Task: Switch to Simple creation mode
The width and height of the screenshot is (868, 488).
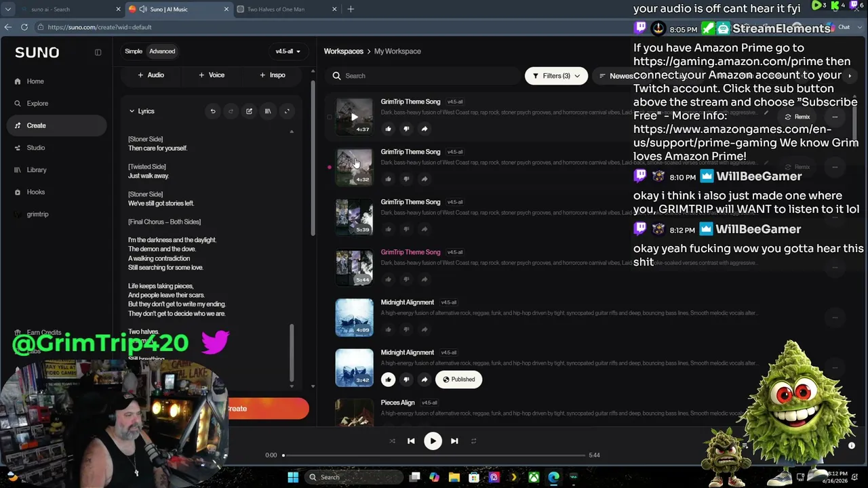Action: pos(134,52)
